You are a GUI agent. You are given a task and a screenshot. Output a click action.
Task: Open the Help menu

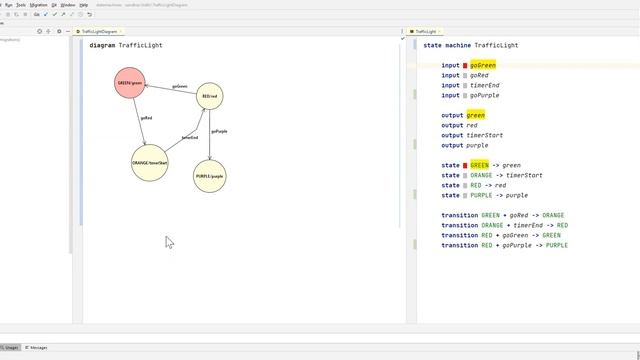click(84, 5)
